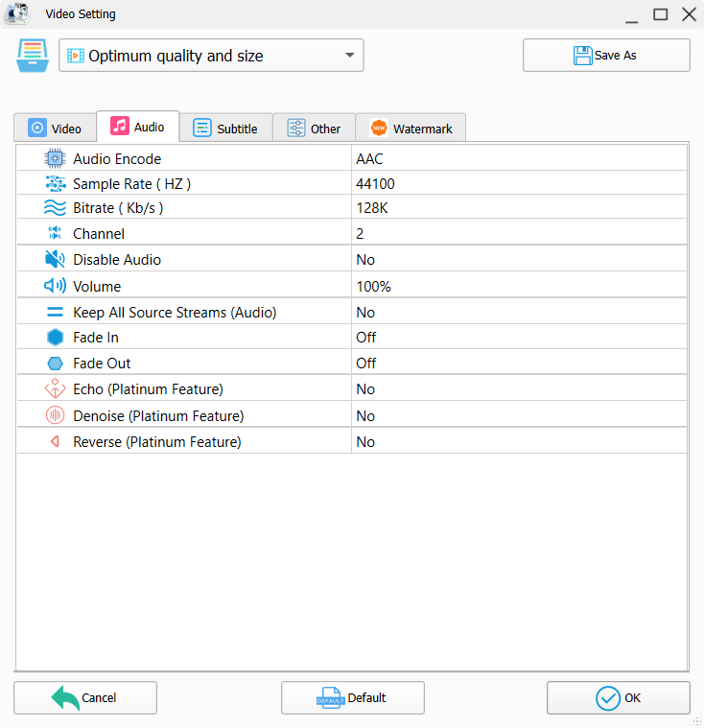Image resolution: width=704 pixels, height=728 pixels.
Task: Click the Fade Out hexagon icon
Action: [x=55, y=364]
